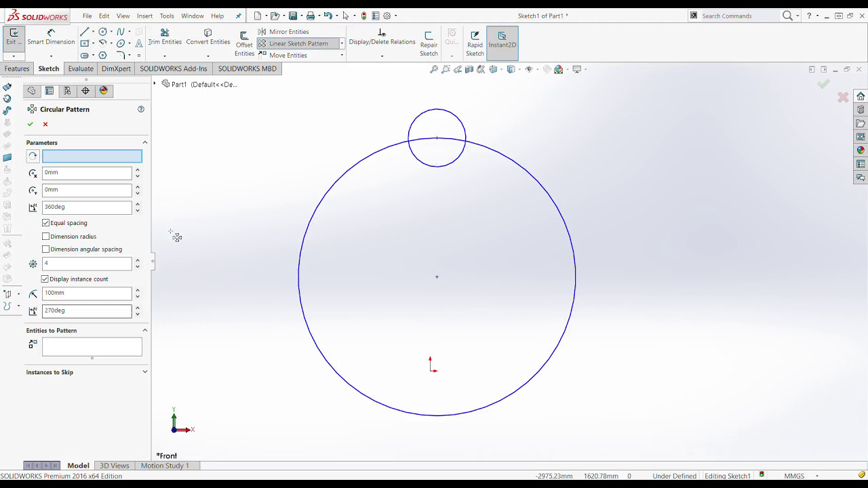The width and height of the screenshot is (868, 488).
Task: Open Trim Entities dropdown arrow
Action: click(165, 56)
